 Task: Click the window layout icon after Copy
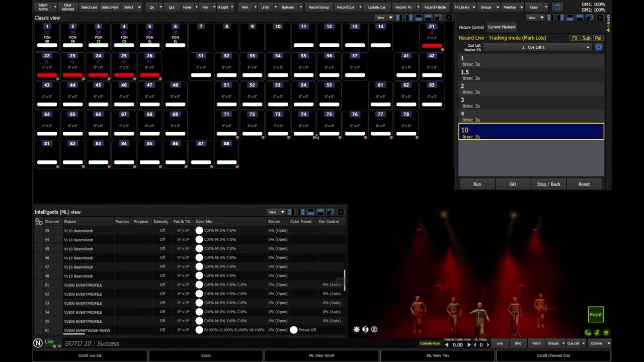click(x=557, y=7)
